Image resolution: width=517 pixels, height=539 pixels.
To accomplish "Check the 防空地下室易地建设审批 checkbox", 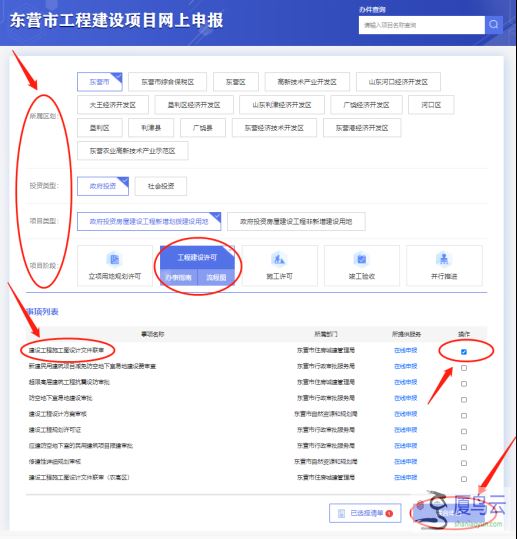I will click(464, 400).
